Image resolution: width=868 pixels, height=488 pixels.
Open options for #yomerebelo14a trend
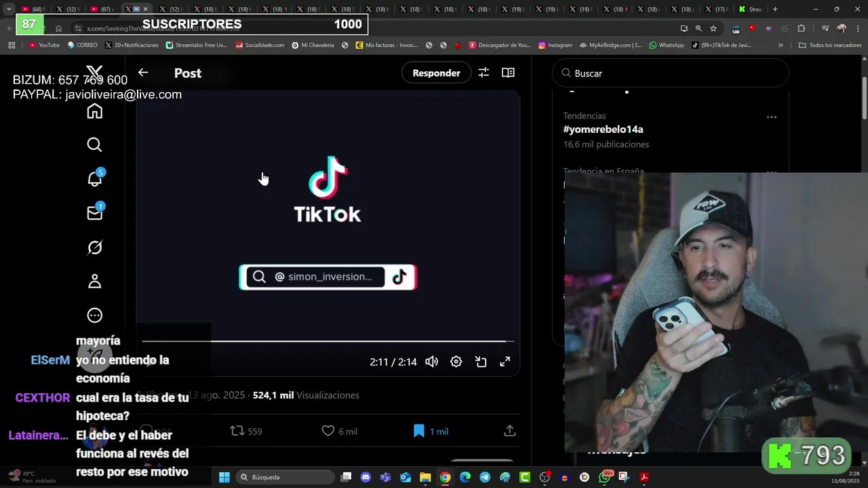(771, 117)
